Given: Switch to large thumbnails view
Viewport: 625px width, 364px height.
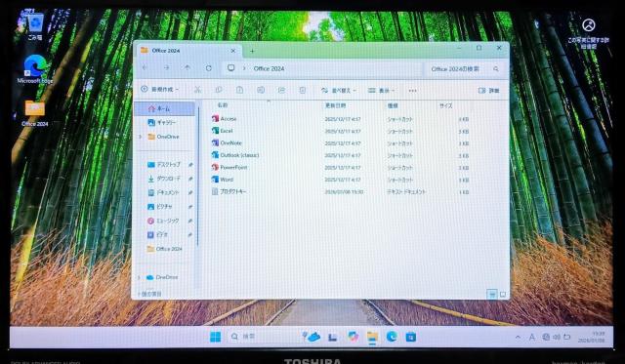Looking at the screenshot, I should click(503, 295).
